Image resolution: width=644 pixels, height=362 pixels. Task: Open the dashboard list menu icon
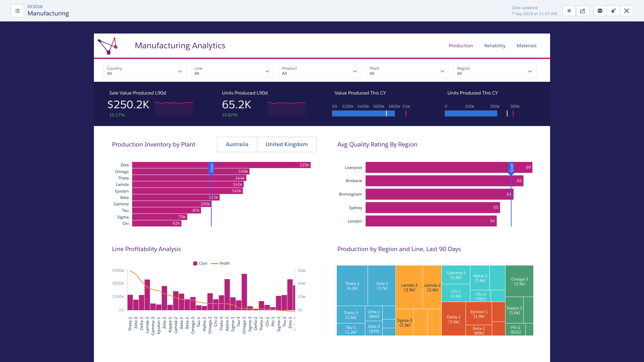17,11
